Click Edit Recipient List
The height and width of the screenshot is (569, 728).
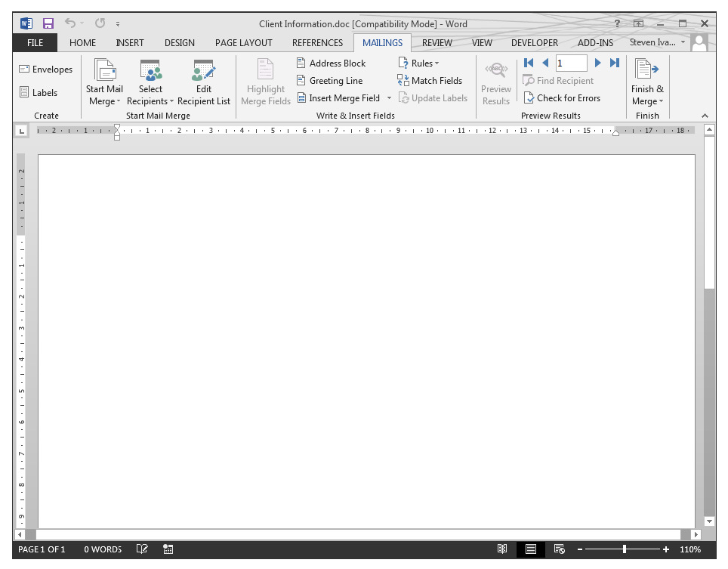(x=203, y=82)
